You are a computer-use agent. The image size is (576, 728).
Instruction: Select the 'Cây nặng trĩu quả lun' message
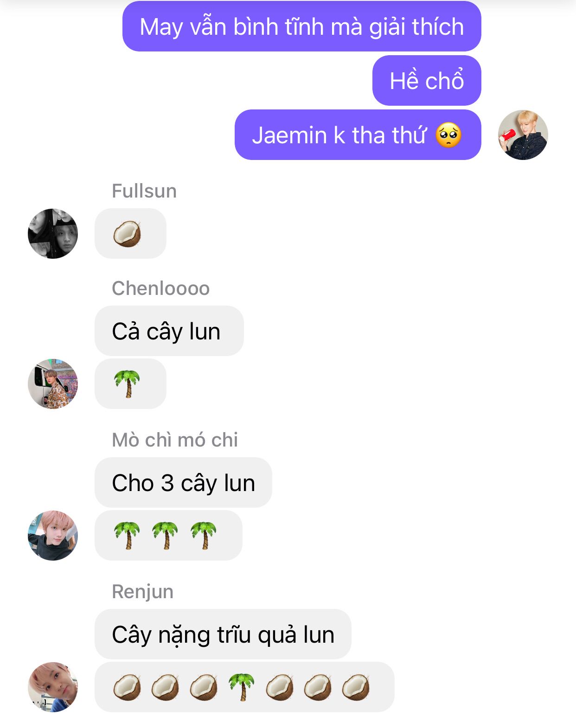coord(223,634)
